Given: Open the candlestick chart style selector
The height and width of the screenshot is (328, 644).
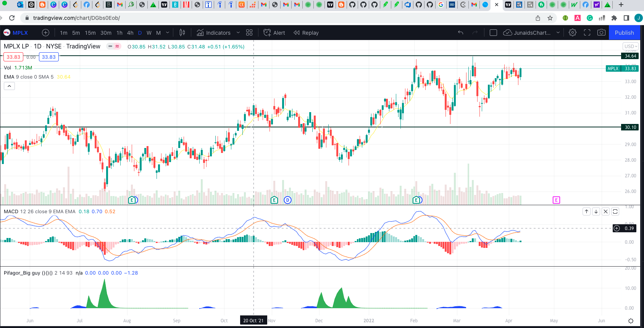Looking at the screenshot, I should (182, 33).
